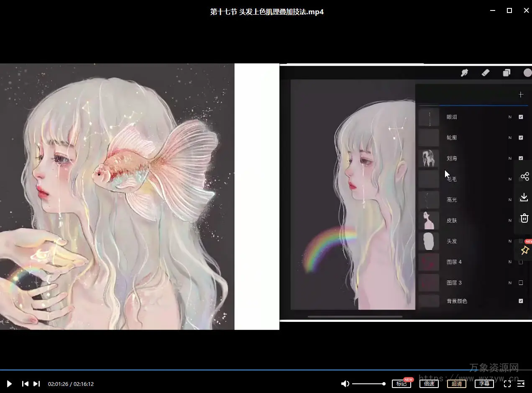Click the share icon in side panel
The height and width of the screenshot is (393, 532).
[x=524, y=177]
